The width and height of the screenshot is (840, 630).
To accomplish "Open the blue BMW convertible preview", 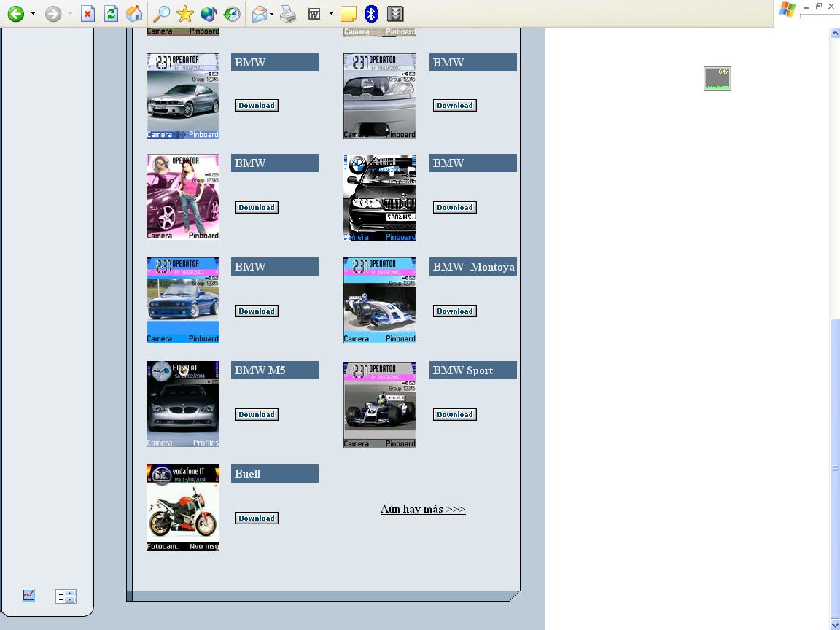I will 183,300.
